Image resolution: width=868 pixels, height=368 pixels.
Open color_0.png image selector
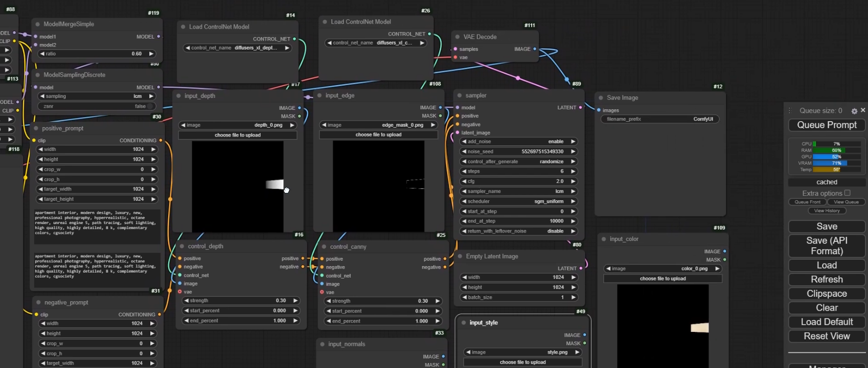click(x=663, y=269)
